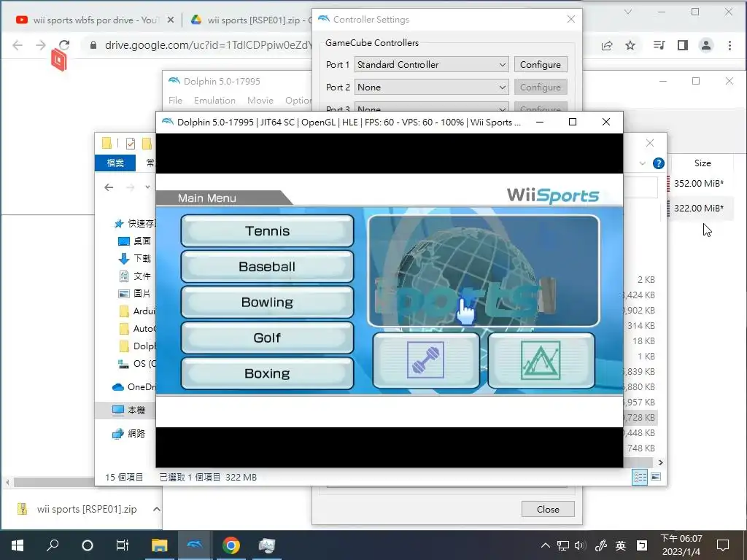Go back in File Explorer
The width and height of the screenshot is (747, 560).
pos(109,187)
